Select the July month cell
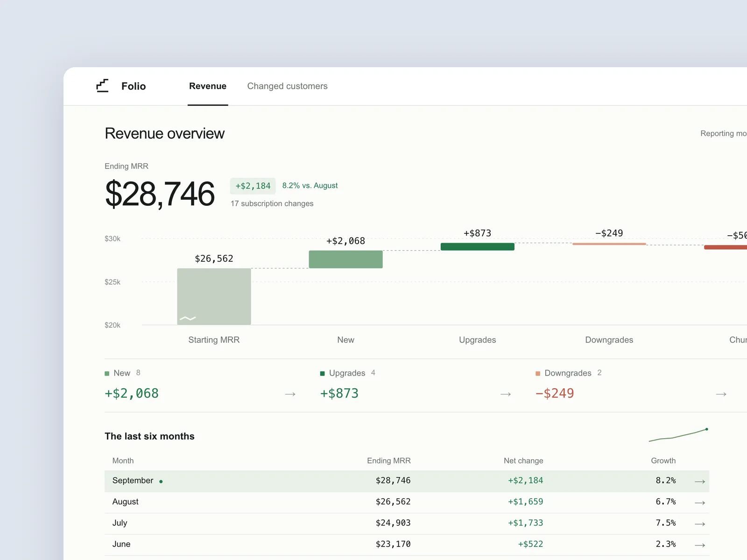 [120, 523]
